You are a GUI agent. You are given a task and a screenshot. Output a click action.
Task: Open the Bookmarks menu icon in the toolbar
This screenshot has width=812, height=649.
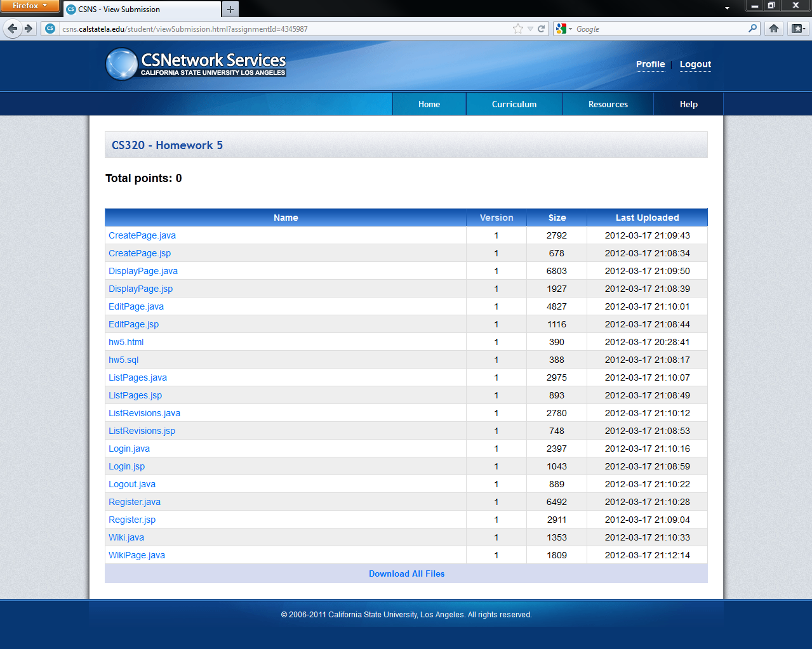pos(798,29)
